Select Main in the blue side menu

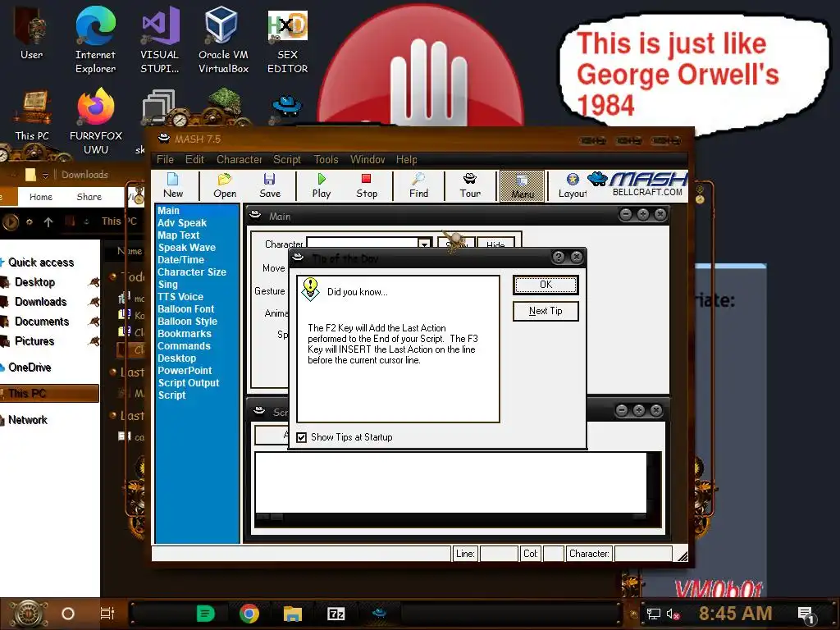168,211
